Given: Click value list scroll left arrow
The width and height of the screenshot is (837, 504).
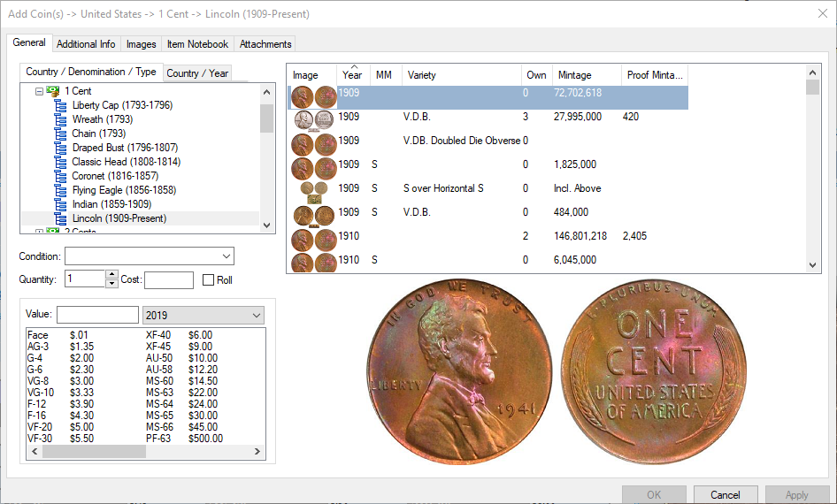Looking at the screenshot, I should [35, 452].
